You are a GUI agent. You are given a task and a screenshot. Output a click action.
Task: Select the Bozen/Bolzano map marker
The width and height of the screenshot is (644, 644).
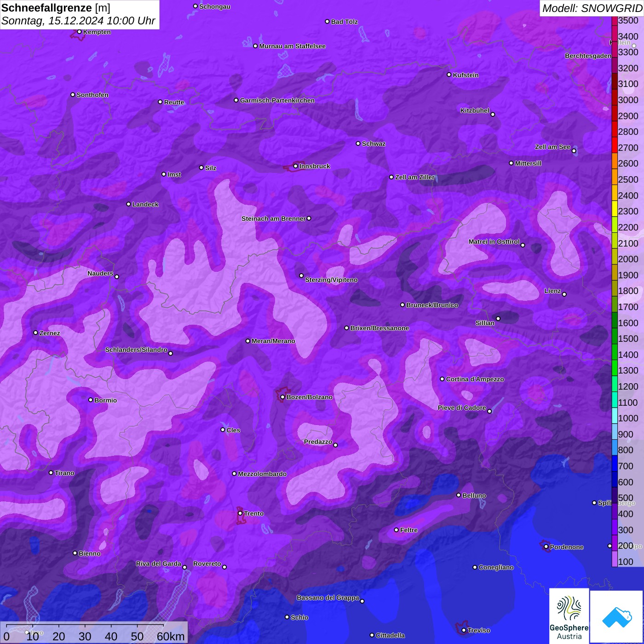click(282, 397)
